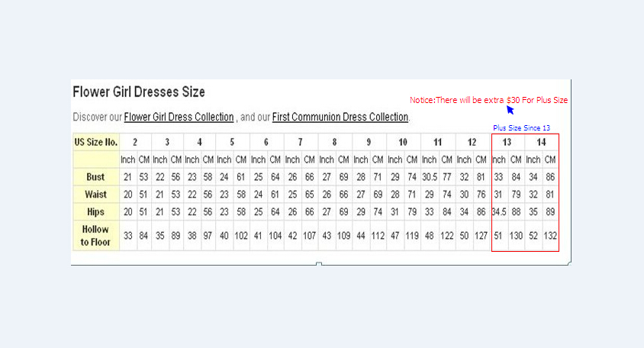Screen dimensions: 644x348
Task: Select the Hips row header
Action: (96, 211)
